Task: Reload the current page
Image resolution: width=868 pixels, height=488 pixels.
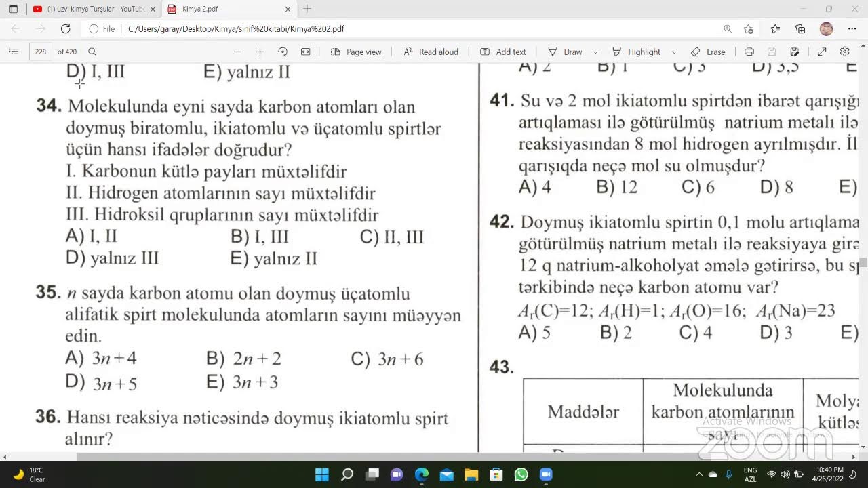Action: 65,28
